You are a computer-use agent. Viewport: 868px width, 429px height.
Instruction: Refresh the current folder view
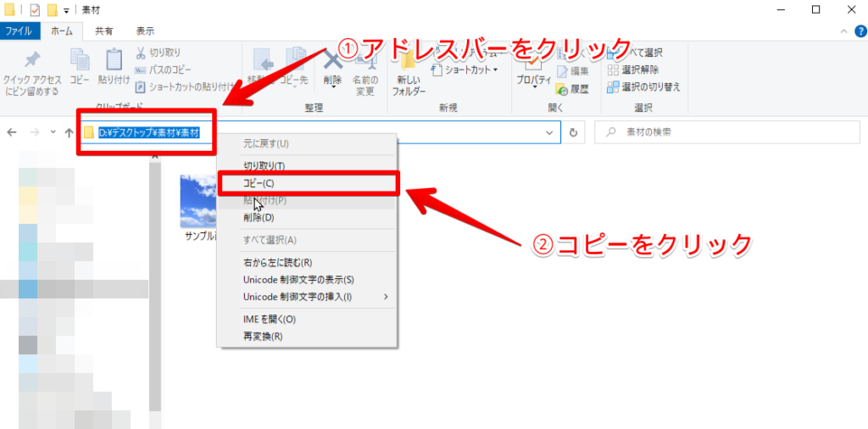[x=574, y=133]
